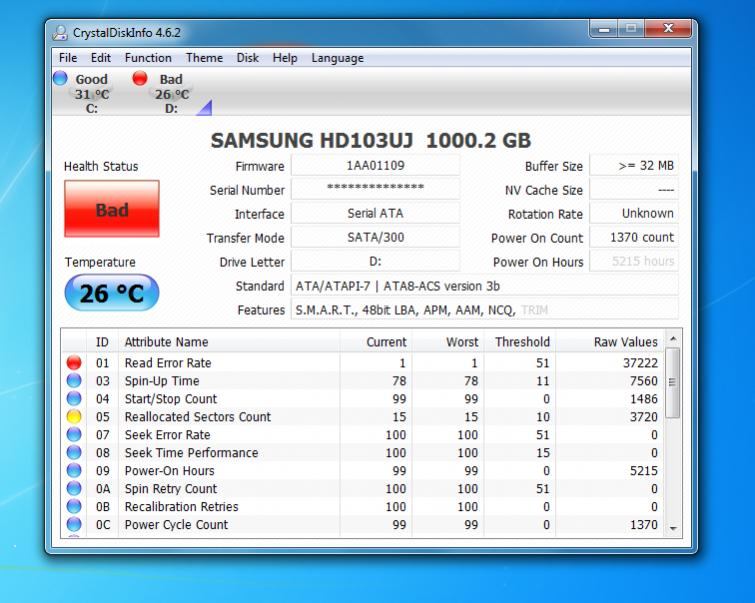
Task: Click the attribute list scroll up arrow
Action: pyautogui.click(x=673, y=339)
